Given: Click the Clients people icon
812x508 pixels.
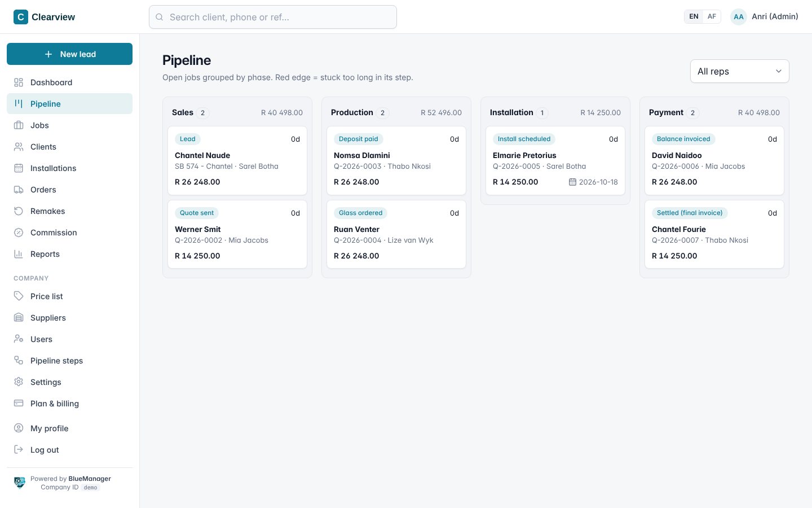Looking at the screenshot, I should [19, 147].
